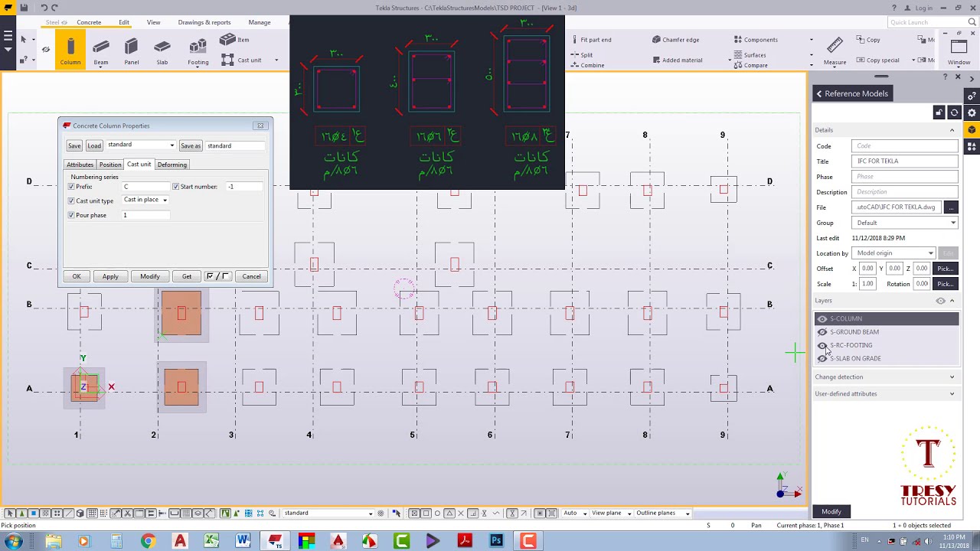Toggle the Prefix checkbox
Viewport: 980px width, 551px height.
(x=71, y=187)
